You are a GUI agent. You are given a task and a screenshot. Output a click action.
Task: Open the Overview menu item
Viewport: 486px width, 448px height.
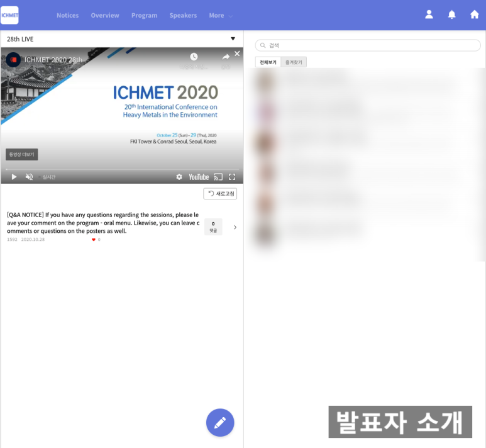pyautogui.click(x=105, y=16)
